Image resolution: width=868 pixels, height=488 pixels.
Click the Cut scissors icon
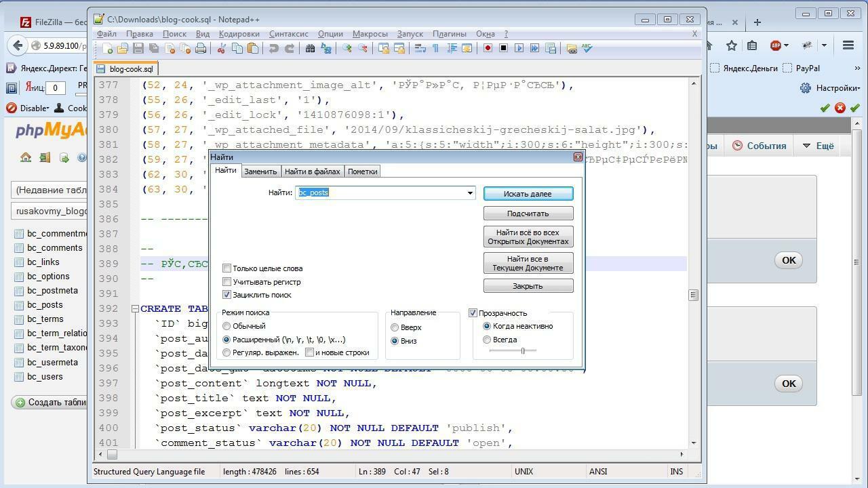[x=221, y=48]
